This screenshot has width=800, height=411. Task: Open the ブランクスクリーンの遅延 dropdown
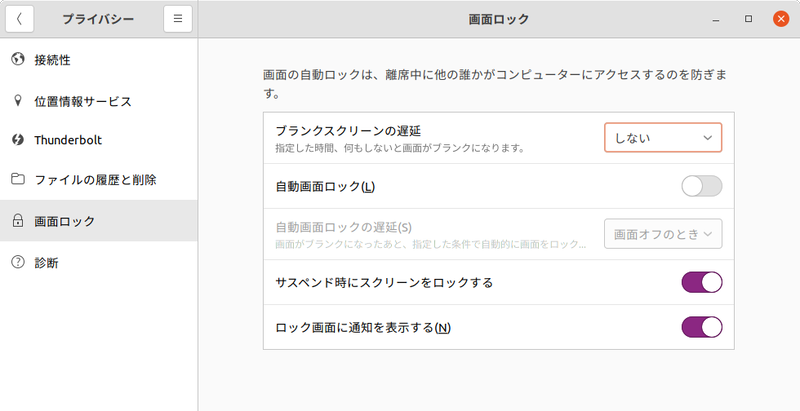662,137
